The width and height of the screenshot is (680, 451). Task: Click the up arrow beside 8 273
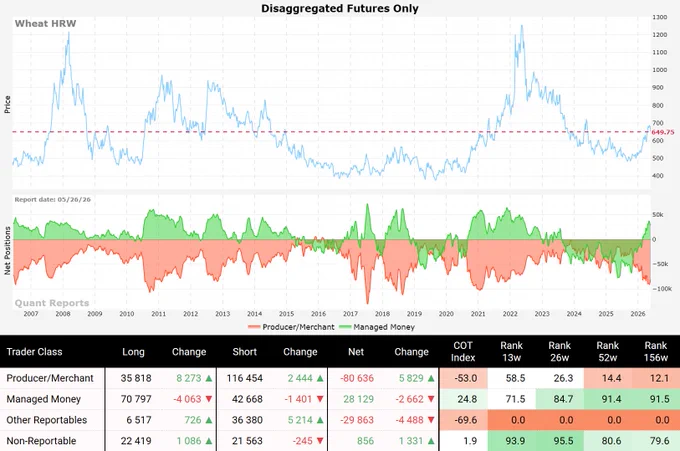[x=209, y=378]
